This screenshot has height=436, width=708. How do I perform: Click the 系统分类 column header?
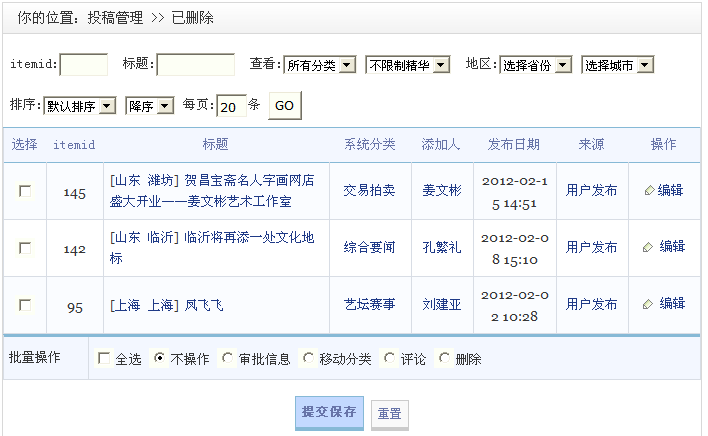(370, 144)
